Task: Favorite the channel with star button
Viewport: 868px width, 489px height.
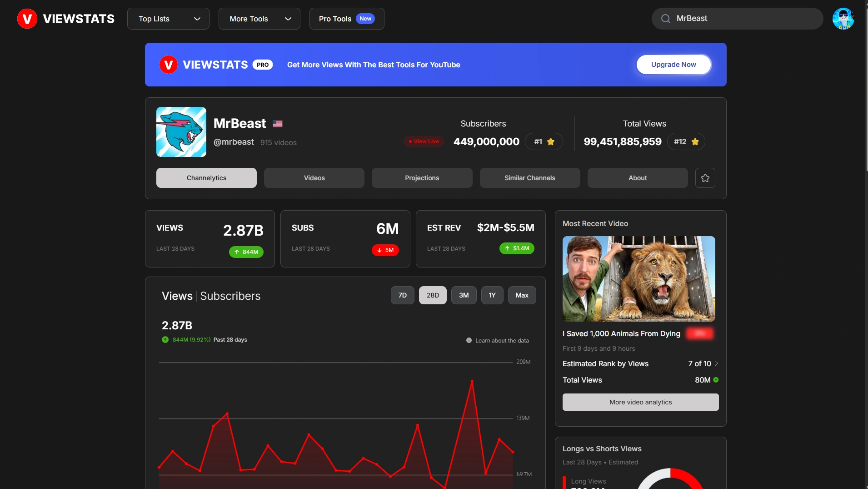Action: [705, 178]
